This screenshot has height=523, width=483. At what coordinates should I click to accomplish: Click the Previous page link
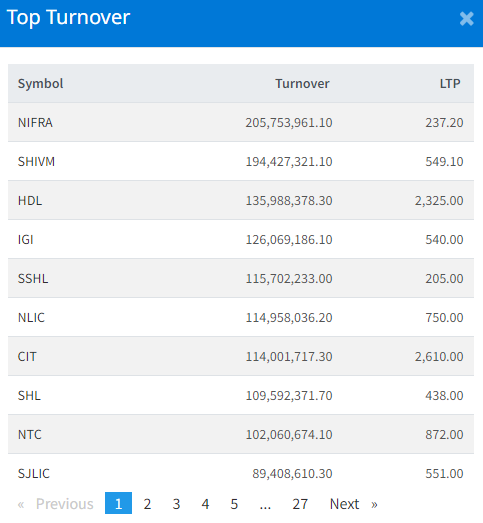click(56, 504)
